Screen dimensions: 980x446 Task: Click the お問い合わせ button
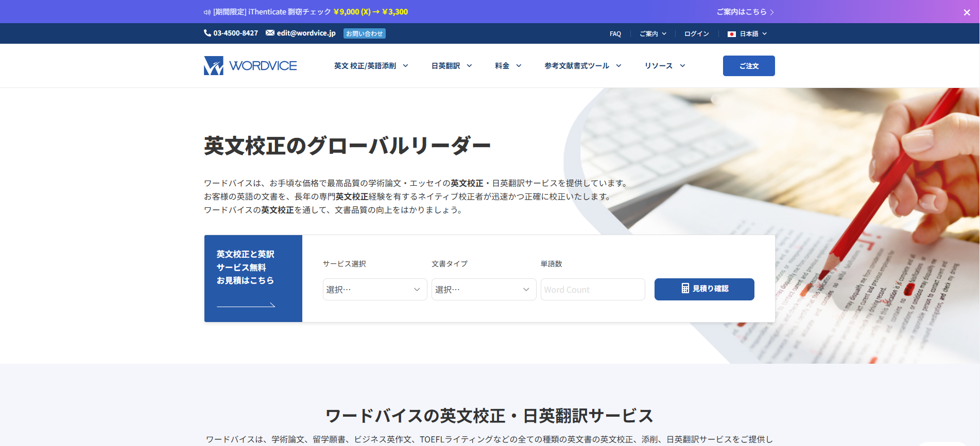(364, 33)
